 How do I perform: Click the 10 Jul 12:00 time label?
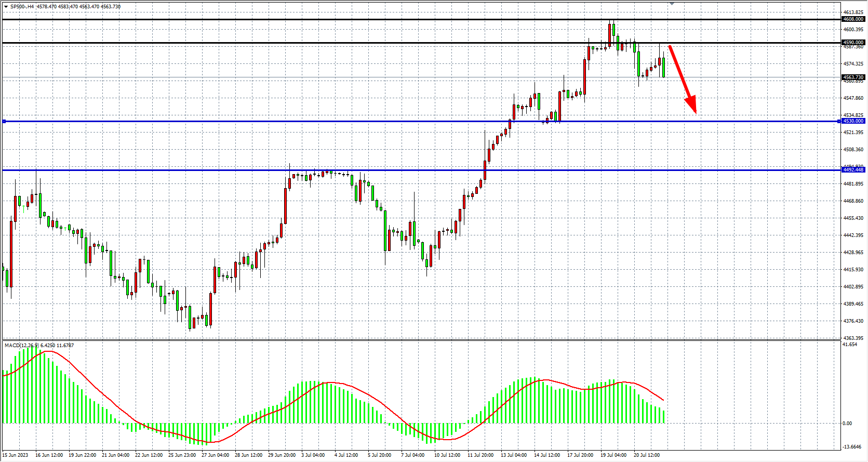447,455
